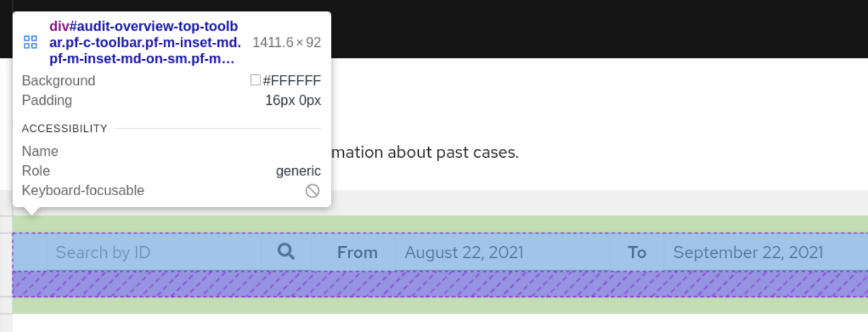Screen dimensions: 868x332
Task: Open the August 22, 2021 date field
Action: coord(502,252)
